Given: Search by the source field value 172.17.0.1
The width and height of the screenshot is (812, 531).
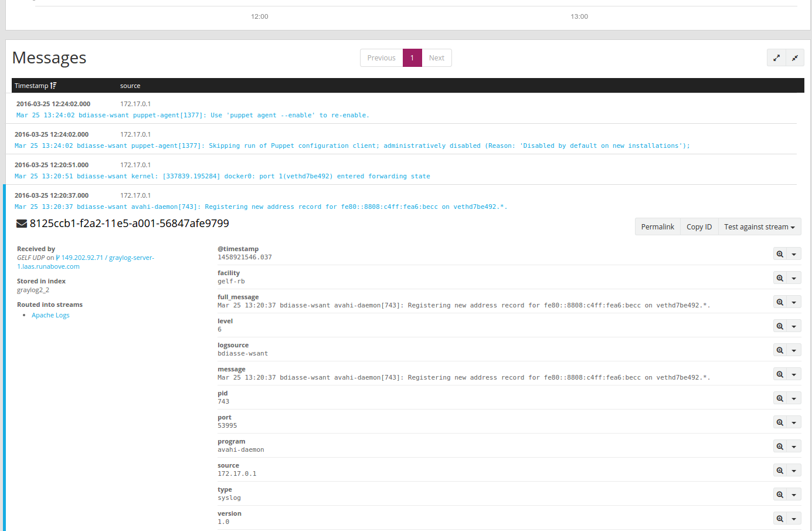Looking at the screenshot, I should [779, 470].
